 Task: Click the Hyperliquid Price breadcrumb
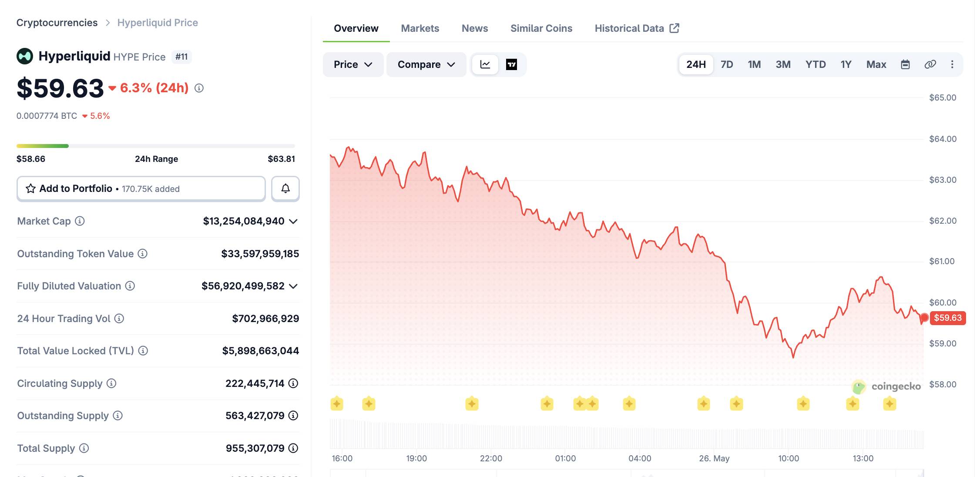(158, 23)
